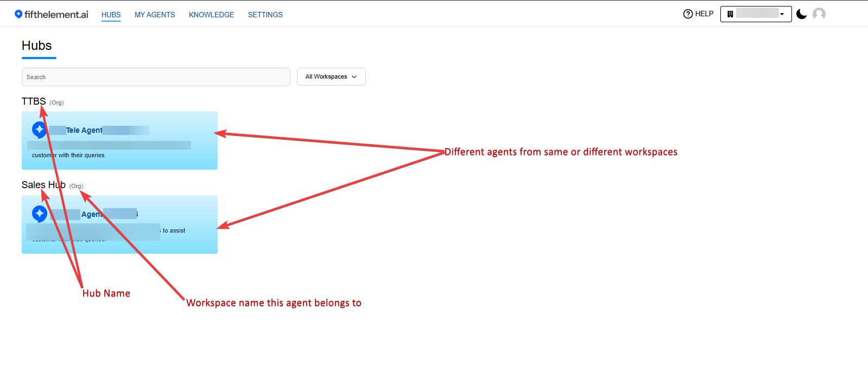Click the Sales Hub agent chat icon
The image size is (868, 392).
pyautogui.click(x=39, y=214)
